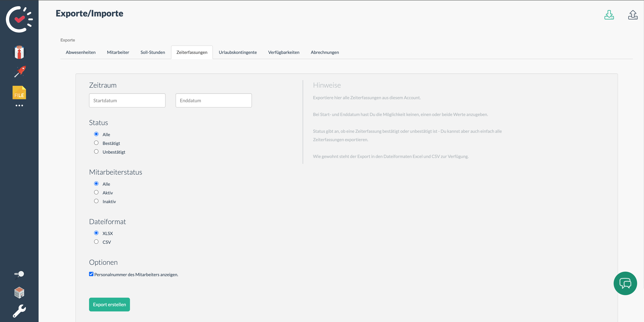Click the clock logo in sidebar
Screen dimensions: 644x322
[19, 19]
